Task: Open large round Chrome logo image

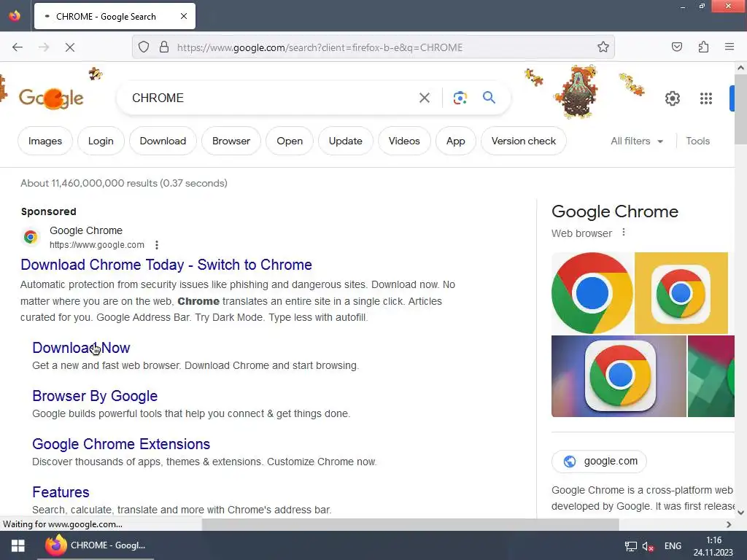Action: 592,293
